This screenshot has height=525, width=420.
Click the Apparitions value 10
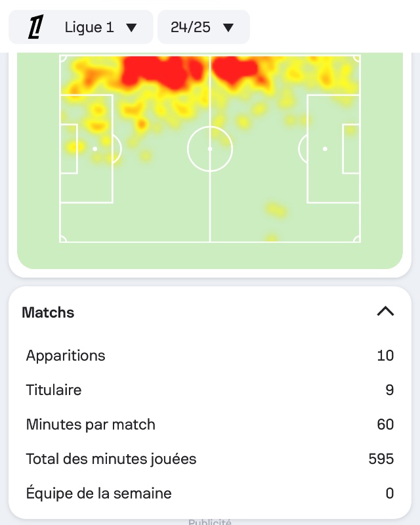(385, 356)
